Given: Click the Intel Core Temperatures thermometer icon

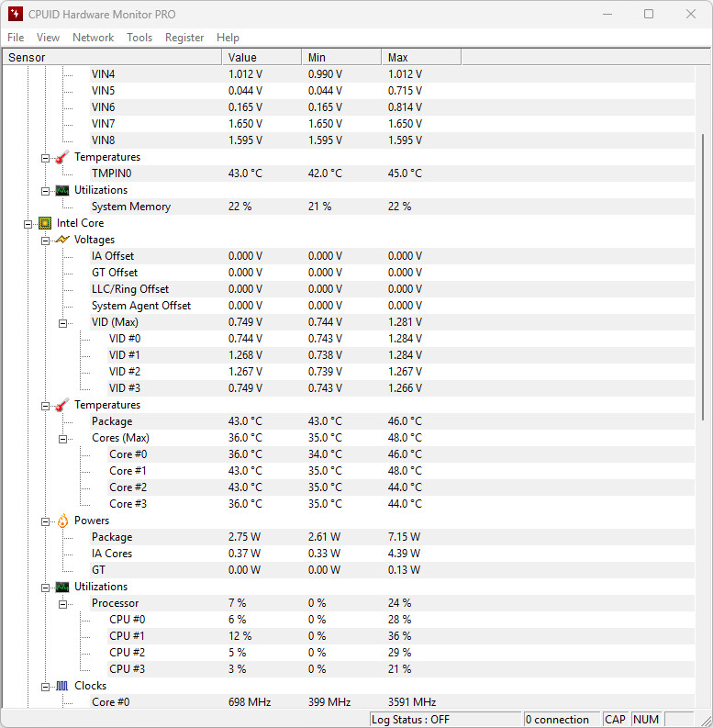Looking at the screenshot, I should [62, 405].
